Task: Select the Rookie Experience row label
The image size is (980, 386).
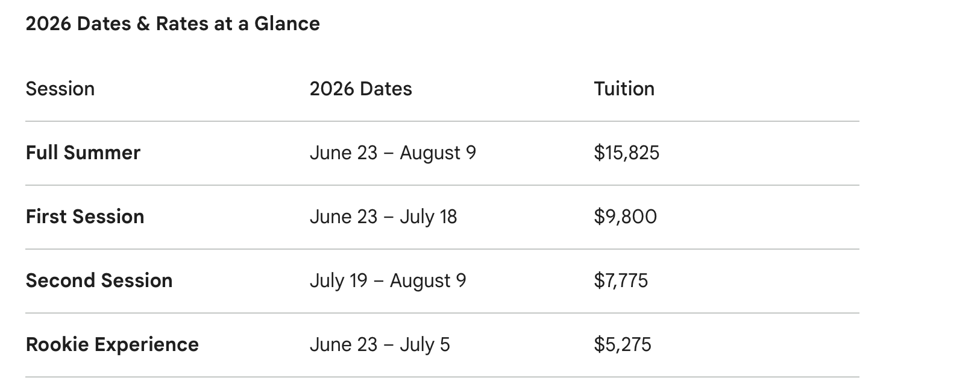Action: [112, 344]
